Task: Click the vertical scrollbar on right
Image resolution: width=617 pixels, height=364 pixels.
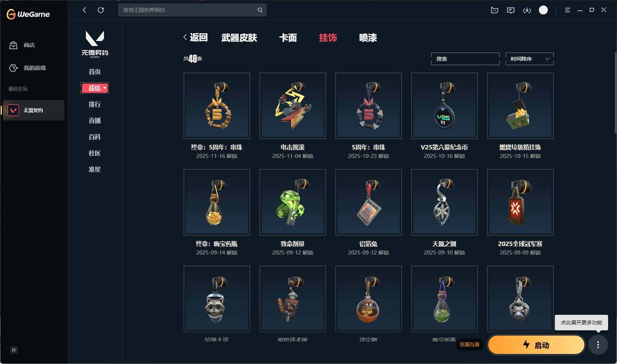Action: [x=615, y=92]
